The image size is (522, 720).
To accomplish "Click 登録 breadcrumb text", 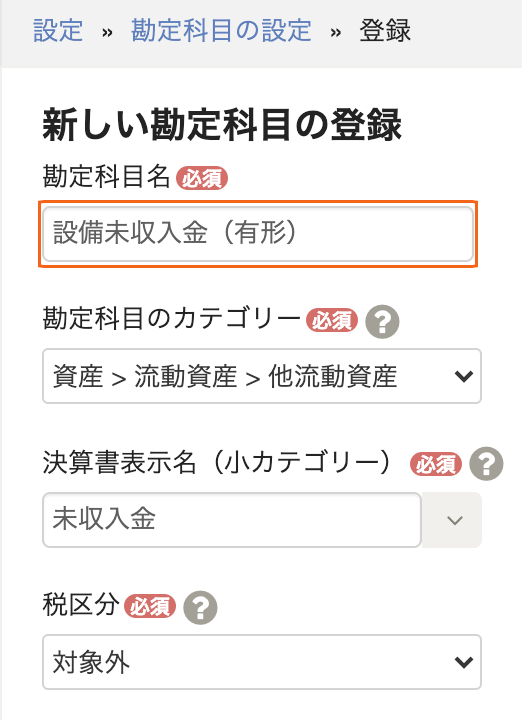I will point(385,31).
